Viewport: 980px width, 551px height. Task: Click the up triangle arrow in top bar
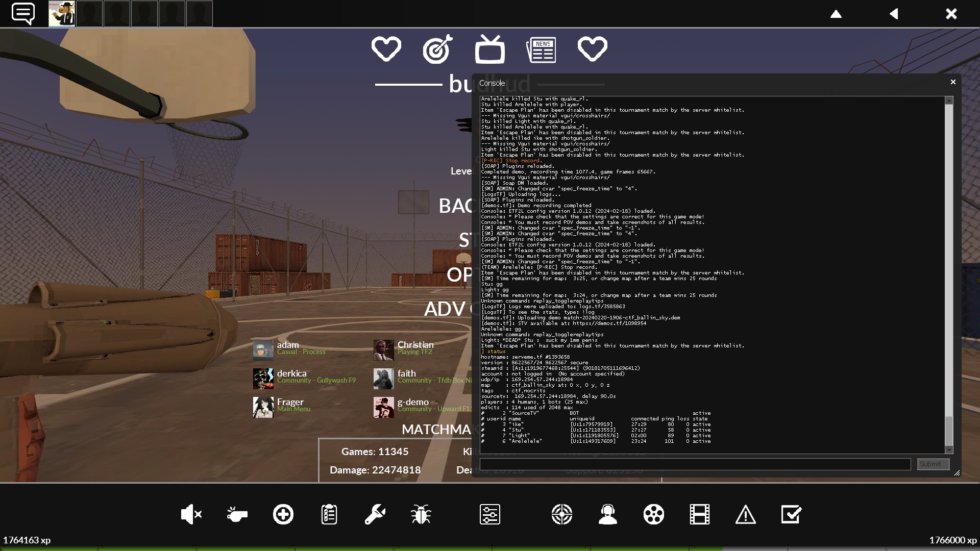pyautogui.click(x=836, y=14)
